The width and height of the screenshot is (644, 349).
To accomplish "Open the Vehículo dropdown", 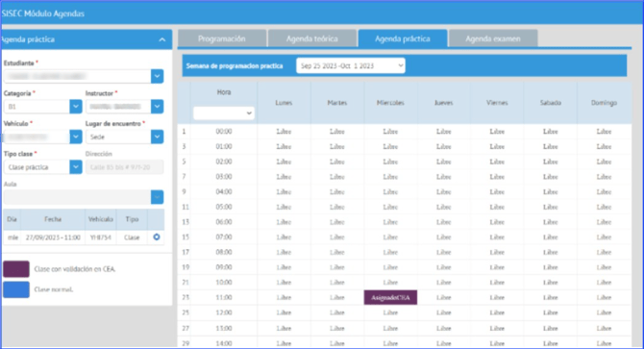I will [x=76, y=137].
